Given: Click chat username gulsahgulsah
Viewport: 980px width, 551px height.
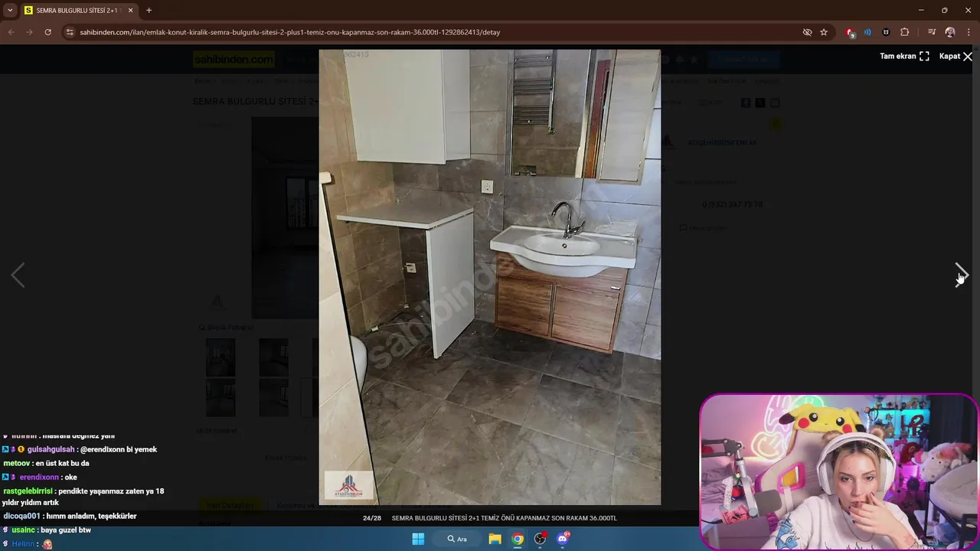Looking at the screenshot, I should [51, 449].
